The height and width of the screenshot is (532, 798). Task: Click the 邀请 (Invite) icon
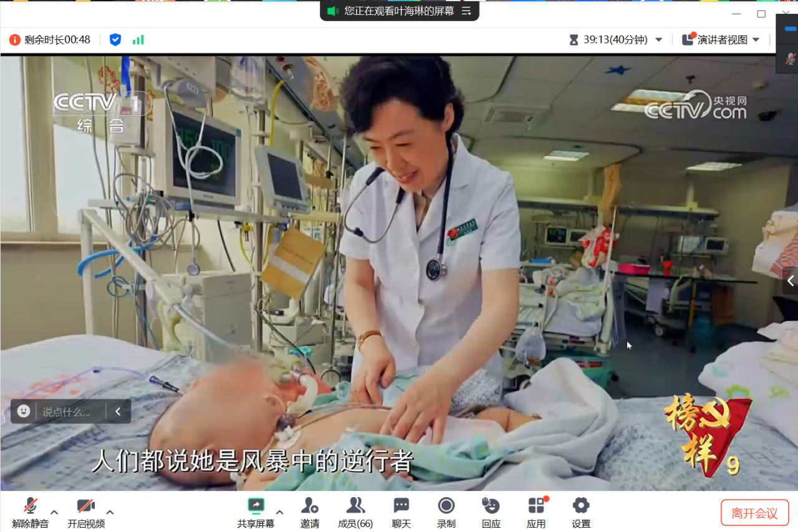point(310,506)
